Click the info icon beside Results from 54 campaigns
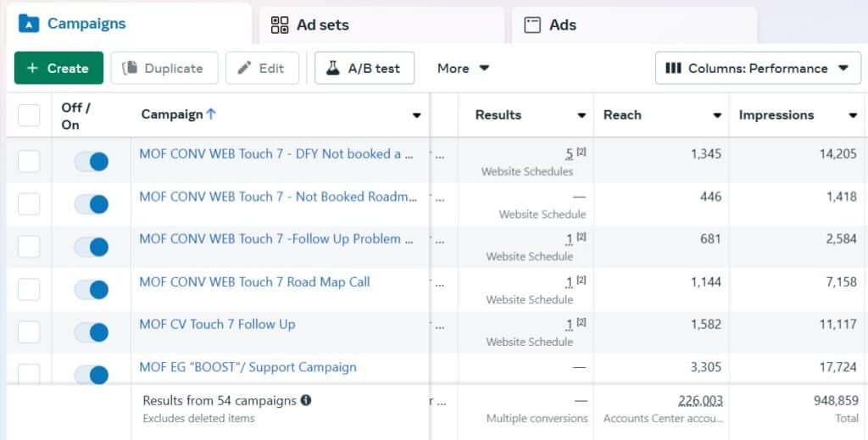Viewport: 868px width, 440px height. [306, 400]
